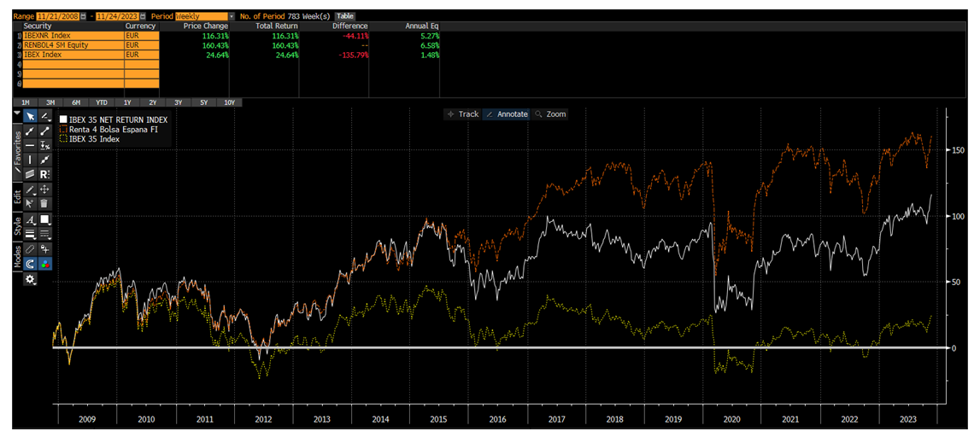Select the arrow pointer tool in annotation toolbar
The width and height of the screenshot is (980, 443).
[30, 116]
